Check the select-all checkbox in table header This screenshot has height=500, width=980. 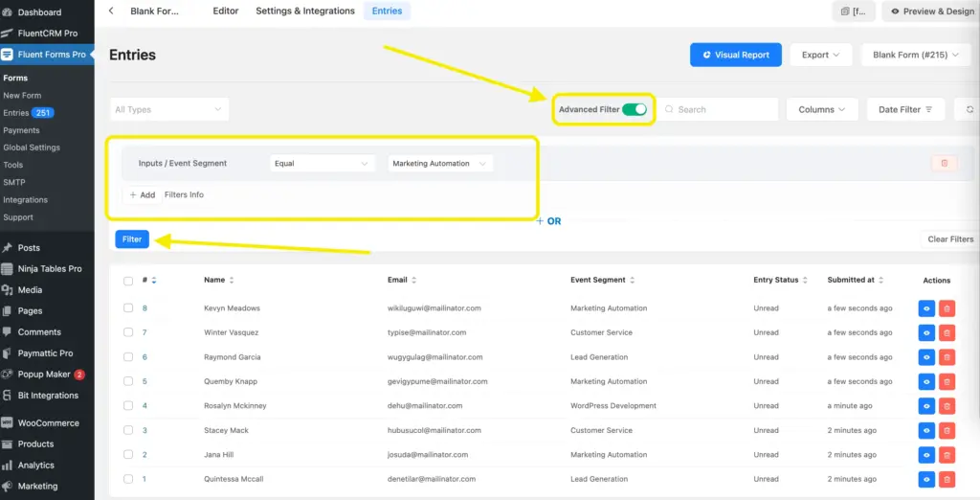[128, 281]
